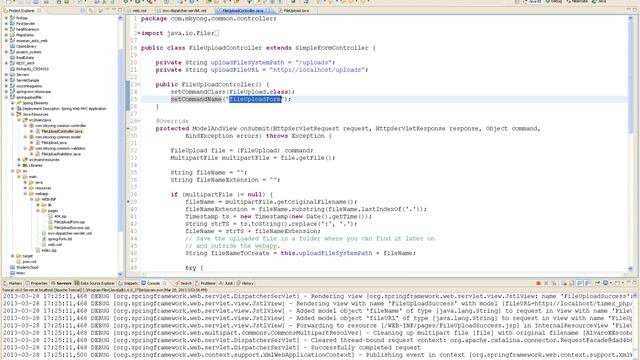Expand the Servers project node
The image size is (640, 360).
point(6,75)
